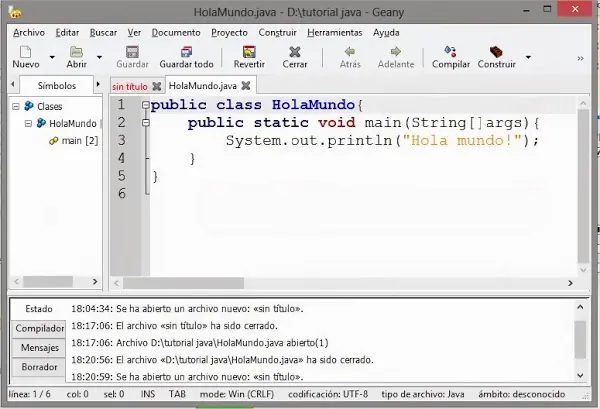Minimize the Geany window

click(527, 10)
